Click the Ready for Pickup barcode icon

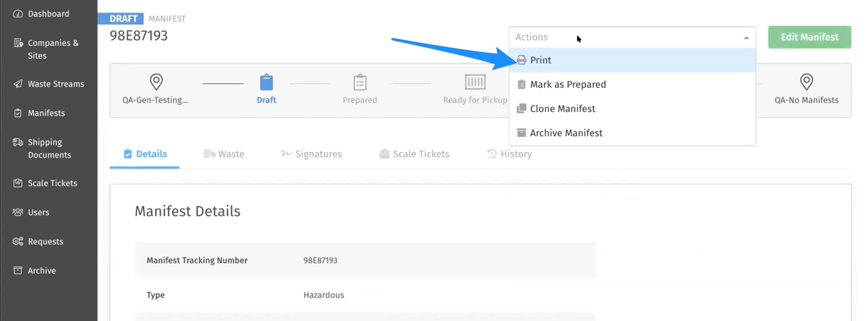point(475,82)
